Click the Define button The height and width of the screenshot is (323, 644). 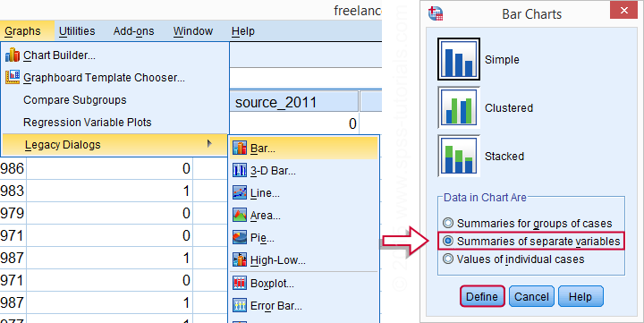[x=482, y=296]
